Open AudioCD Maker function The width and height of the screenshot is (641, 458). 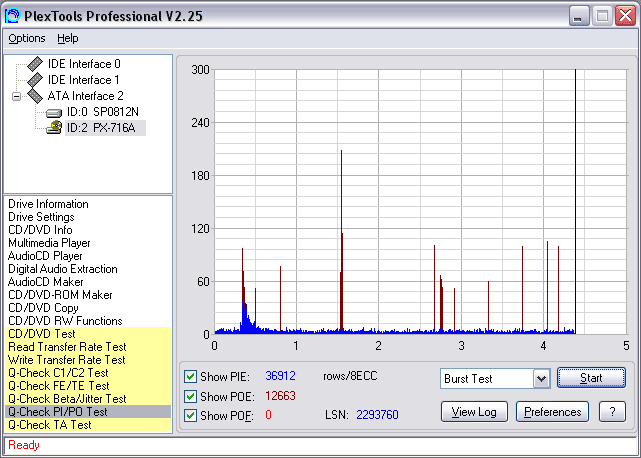point(45,282)
